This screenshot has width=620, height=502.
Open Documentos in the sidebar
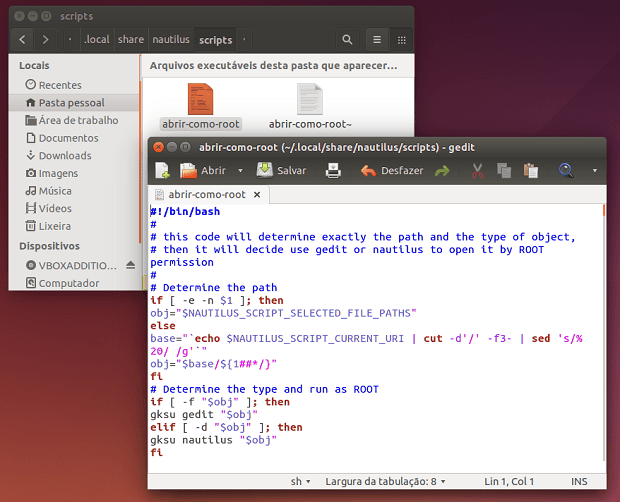[74, 138]
